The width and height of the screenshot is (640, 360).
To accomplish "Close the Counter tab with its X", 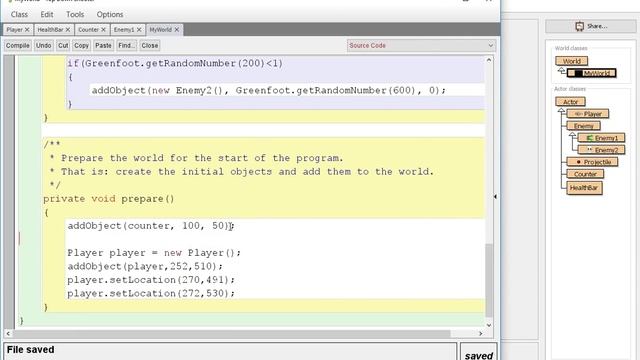I will tap(103, 30).
